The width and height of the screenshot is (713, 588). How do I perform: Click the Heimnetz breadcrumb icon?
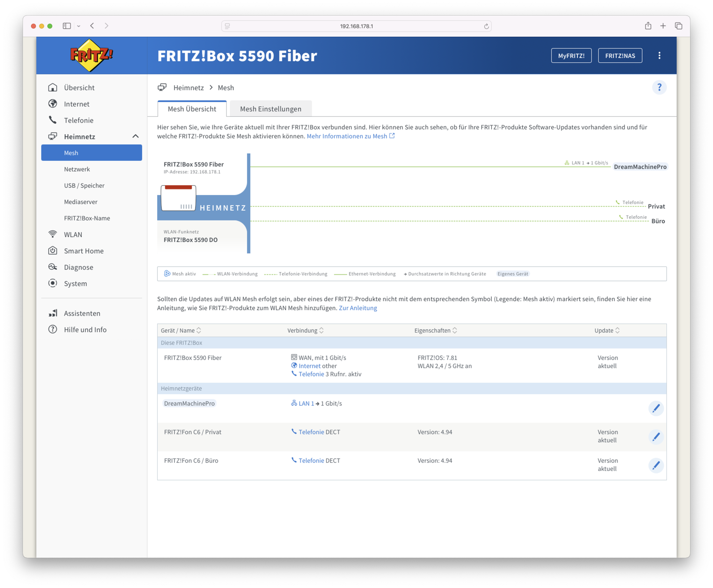162,88
